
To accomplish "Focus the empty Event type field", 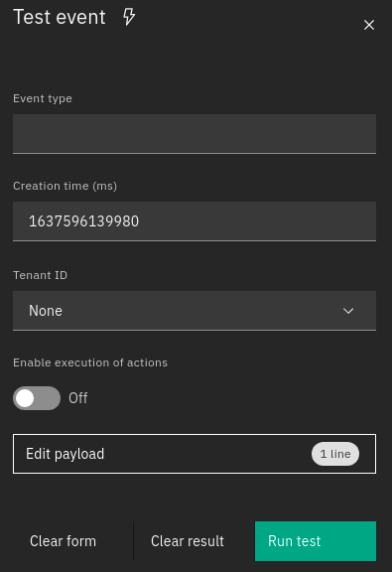I will click(x=195, y=134).
